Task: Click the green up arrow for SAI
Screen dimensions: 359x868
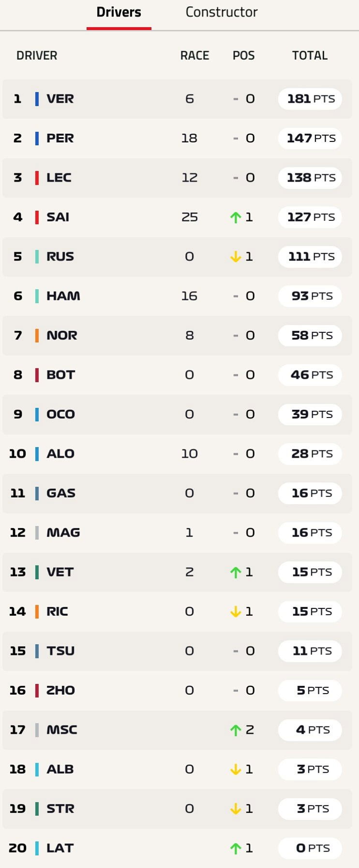Action: point(236,217)
